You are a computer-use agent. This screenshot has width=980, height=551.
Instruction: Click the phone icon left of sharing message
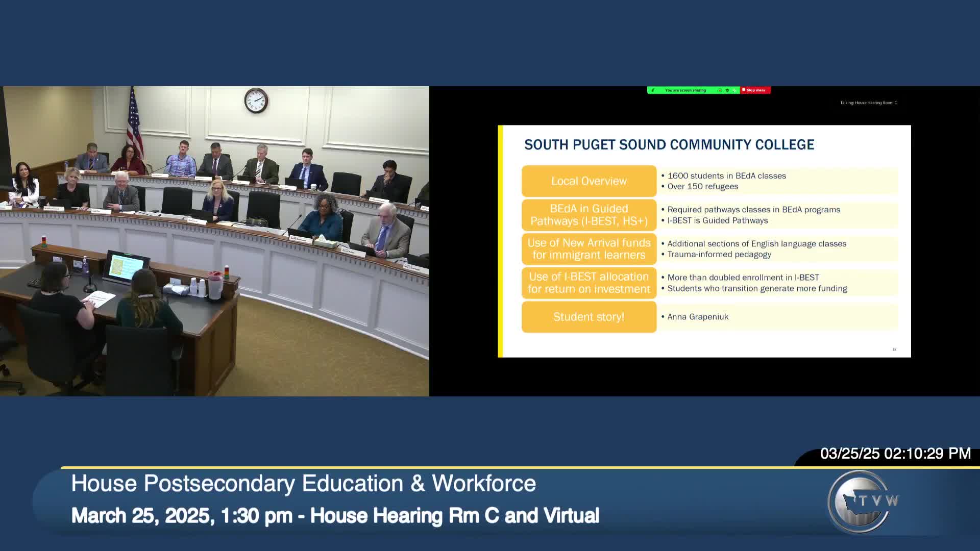(x=653, y=90)
